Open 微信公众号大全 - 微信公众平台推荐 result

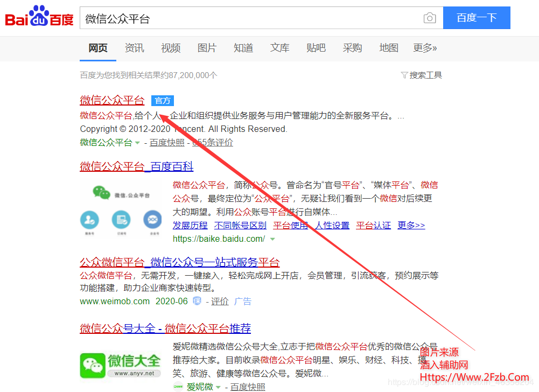point(165,328)
